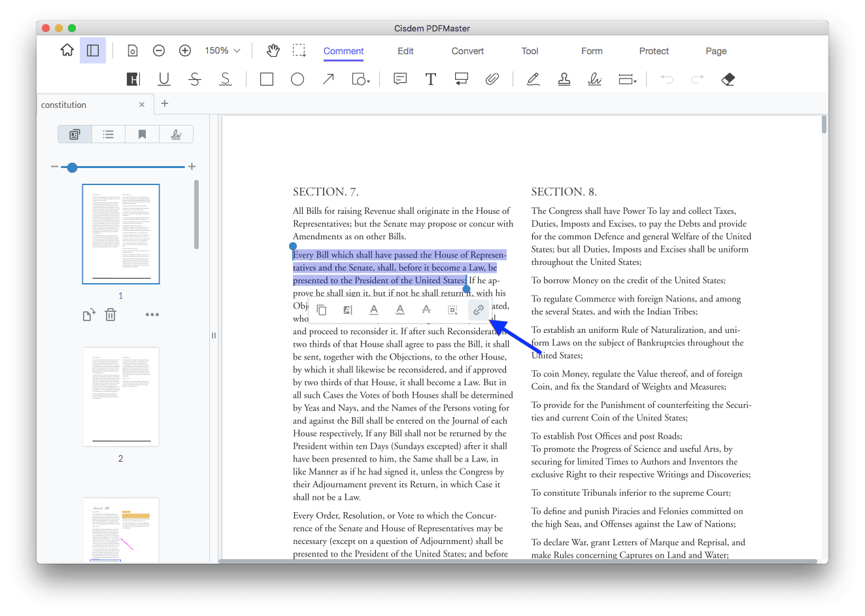Select the Pencil freehand tool
The width and height of the screenshot is (865, 616).
tap(534, 79)
